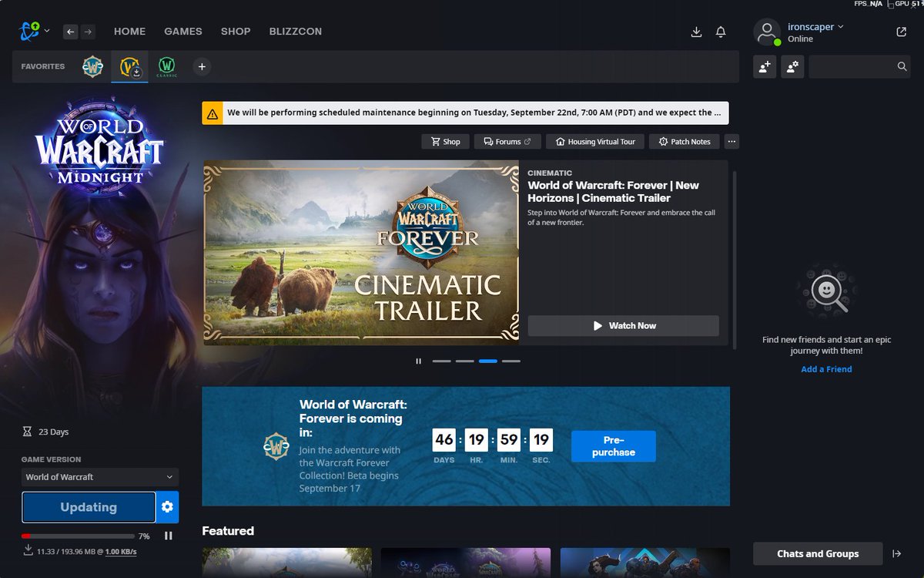Click the 23 Days hourglass label
Image resolution: width=924 pixels, height=578 pixels.
[46, 432]
